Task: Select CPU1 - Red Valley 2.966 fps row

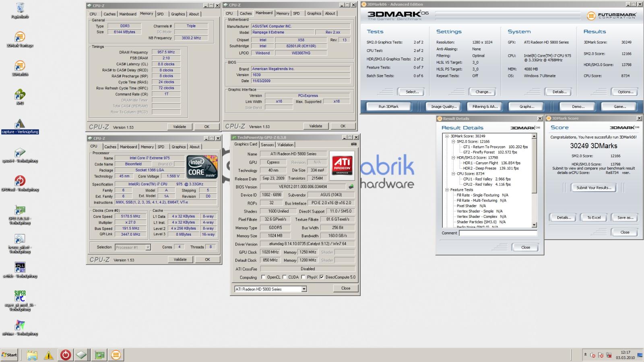Action: pyautogui.click(x=487, y=179)
